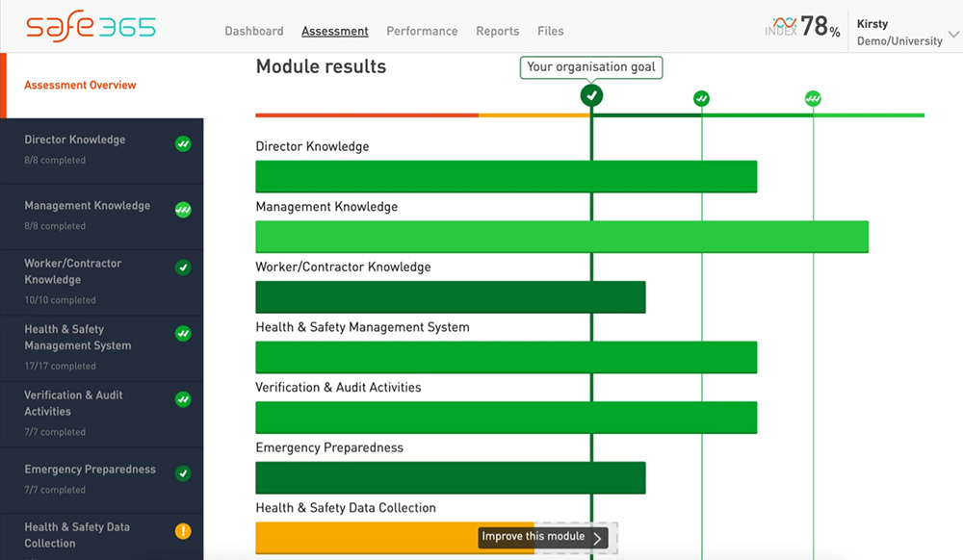The height and width of the screenshot is (560, 963).
Task: Click the Your organisation goal label
Action: pos(590,67)
